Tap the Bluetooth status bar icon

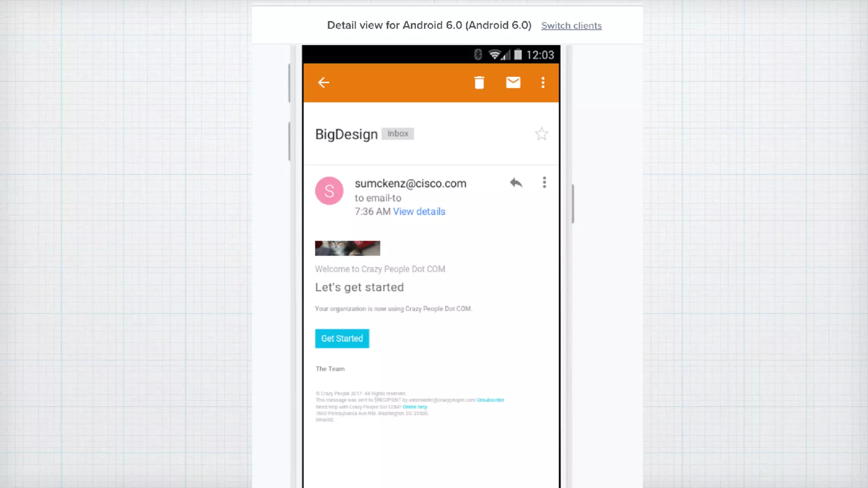pyautogui.click(x=478, y=55)
